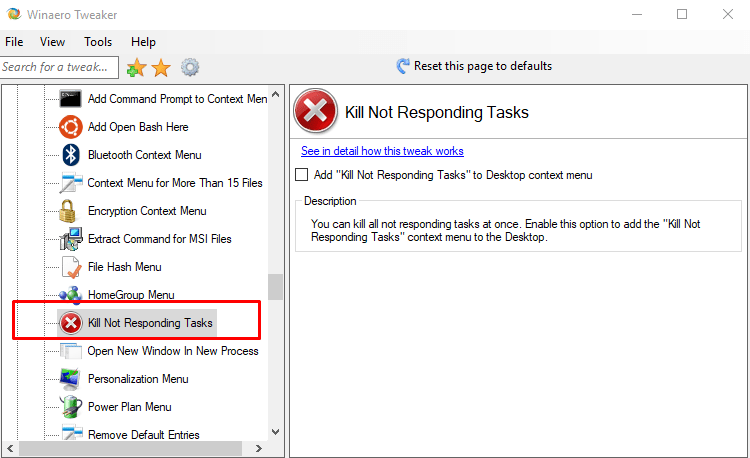Click the tree's scroll left arrow
The width and height of the screenshot is (750, 458).
tap(10, 448)
